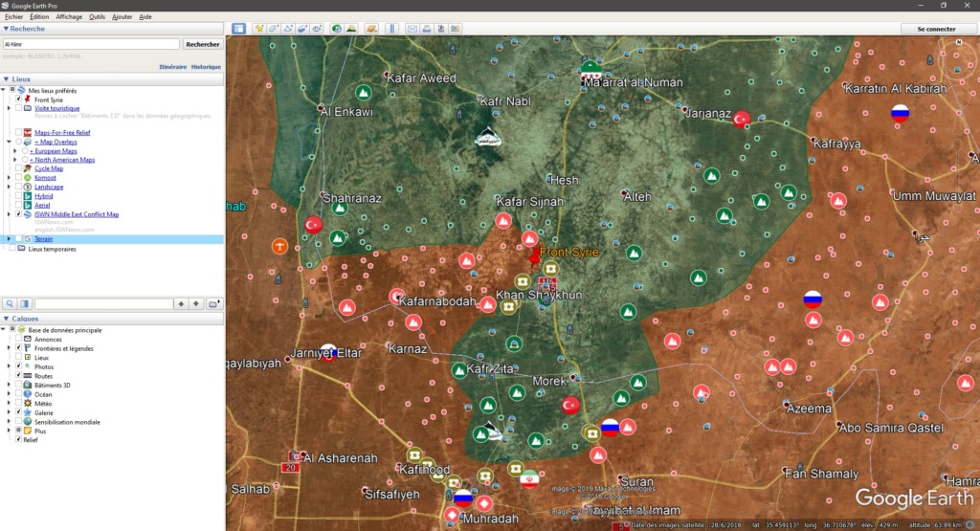Image resolution: width=980 pixels, height=531 pixels.
Task: Click the Rechercher button
Action: point(203,44)
